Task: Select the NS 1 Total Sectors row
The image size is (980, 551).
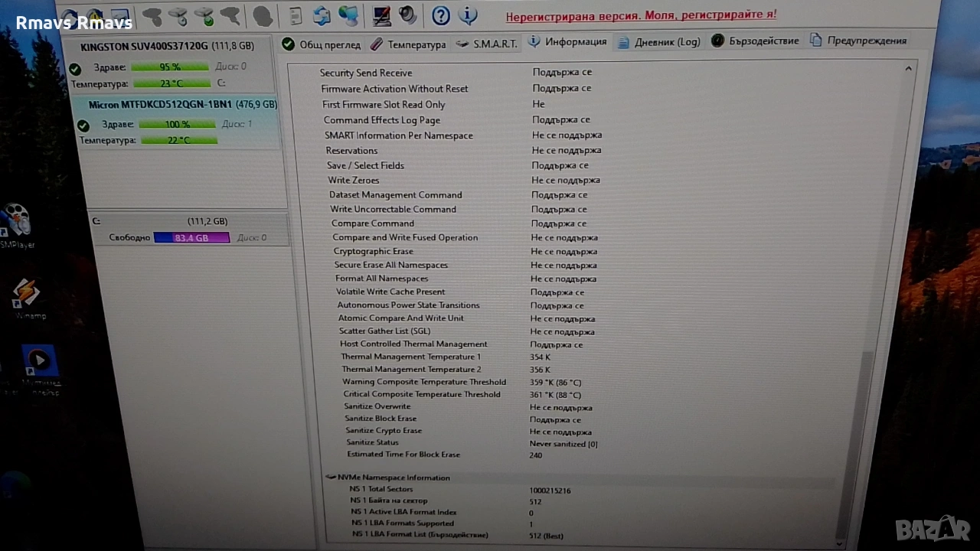Action: 460,490
